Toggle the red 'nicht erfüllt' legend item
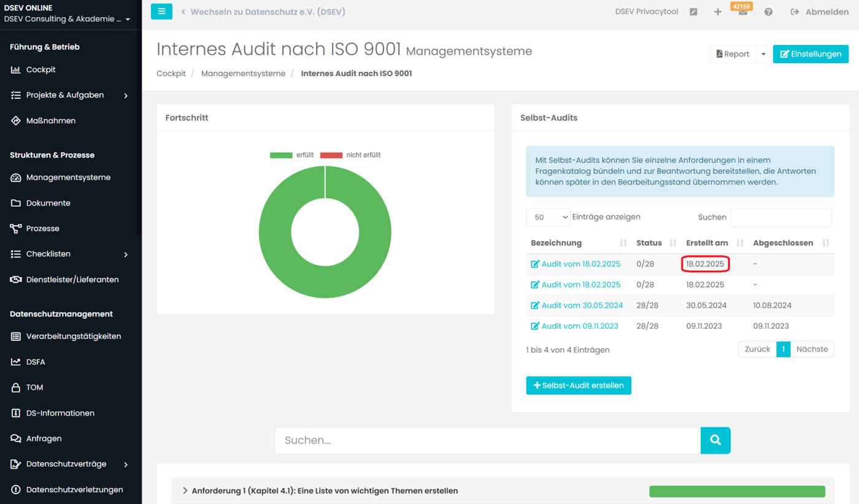This screenshot has width=859, height=504. 350,155
